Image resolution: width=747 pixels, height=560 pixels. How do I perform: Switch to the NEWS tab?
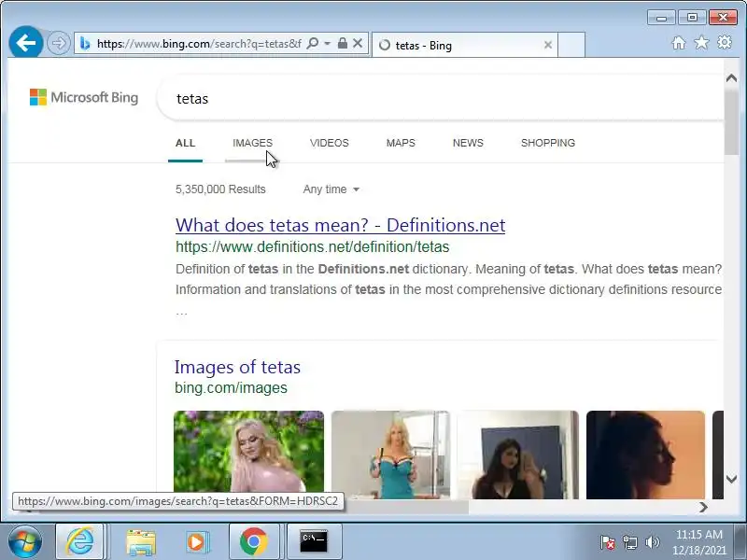(x=468, y=143)
